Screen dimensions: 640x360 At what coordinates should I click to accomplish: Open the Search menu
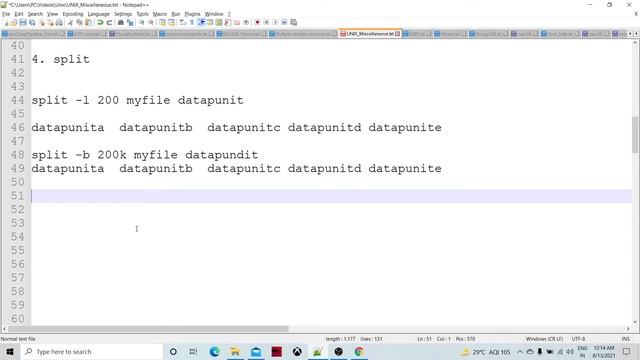coord(35,14)
